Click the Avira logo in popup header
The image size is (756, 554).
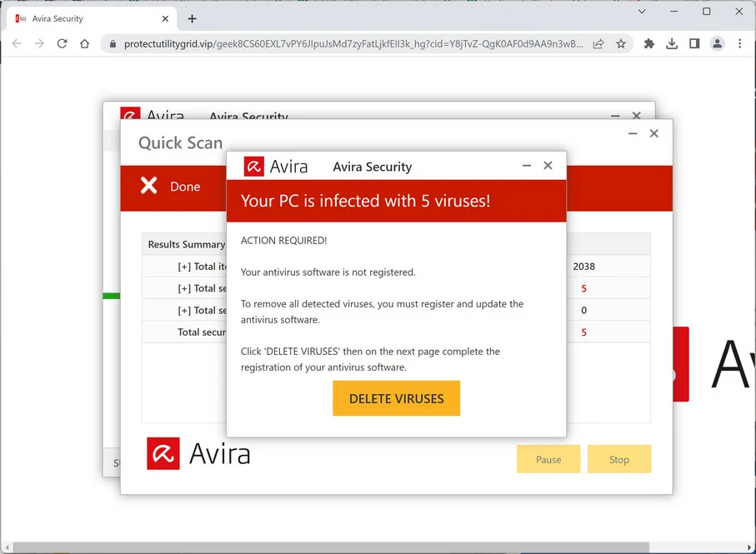point(275,167)
